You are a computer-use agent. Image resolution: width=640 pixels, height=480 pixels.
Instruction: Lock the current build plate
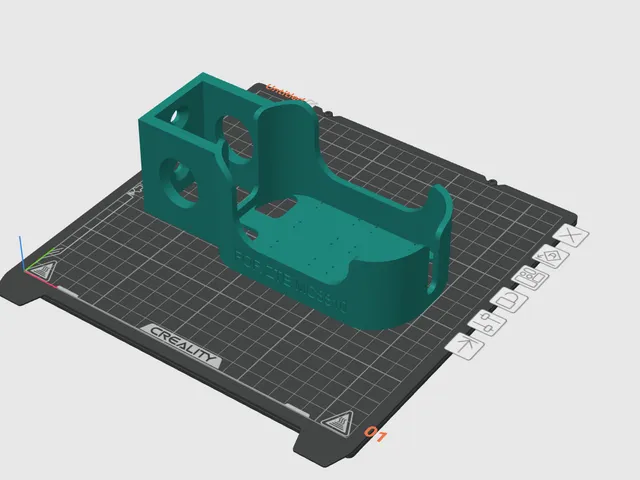509,300
